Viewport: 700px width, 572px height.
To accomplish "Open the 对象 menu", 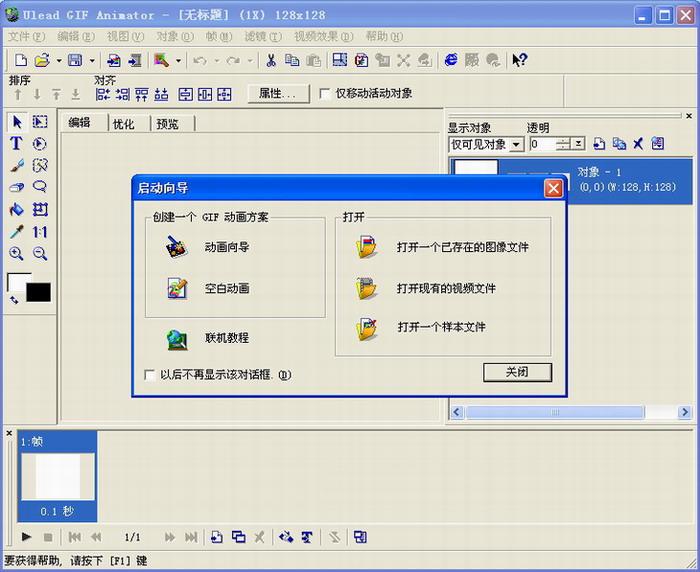I will [x=175, y=37].
